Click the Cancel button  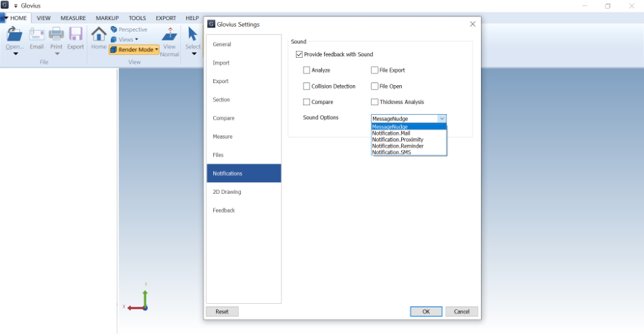[462, 312]
